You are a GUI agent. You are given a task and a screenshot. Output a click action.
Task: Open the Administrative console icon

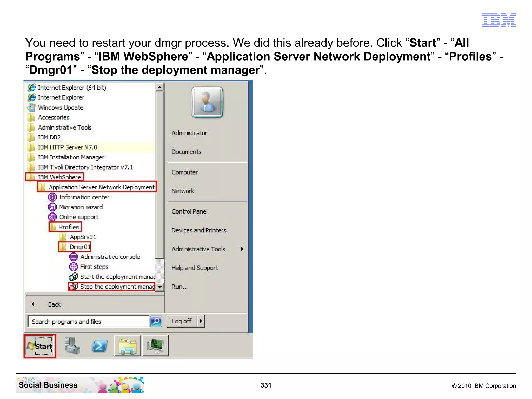(x=74, y=257)
